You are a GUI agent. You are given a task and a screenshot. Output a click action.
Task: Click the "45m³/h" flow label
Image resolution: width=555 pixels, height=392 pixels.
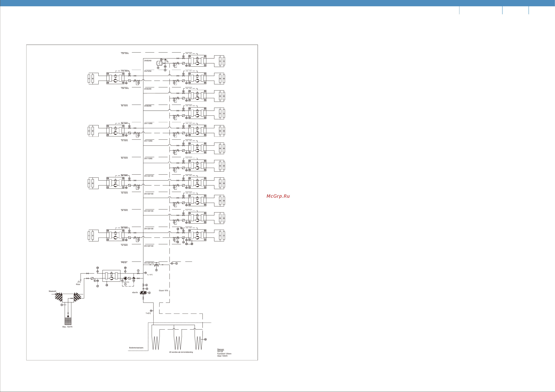pyautogui.click(x=135, y=293)
